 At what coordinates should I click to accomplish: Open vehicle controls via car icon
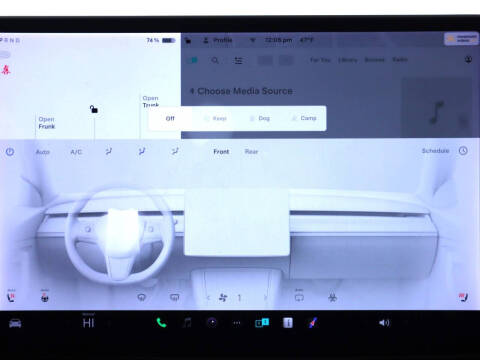pyautogui.click(x=15, y=323)
